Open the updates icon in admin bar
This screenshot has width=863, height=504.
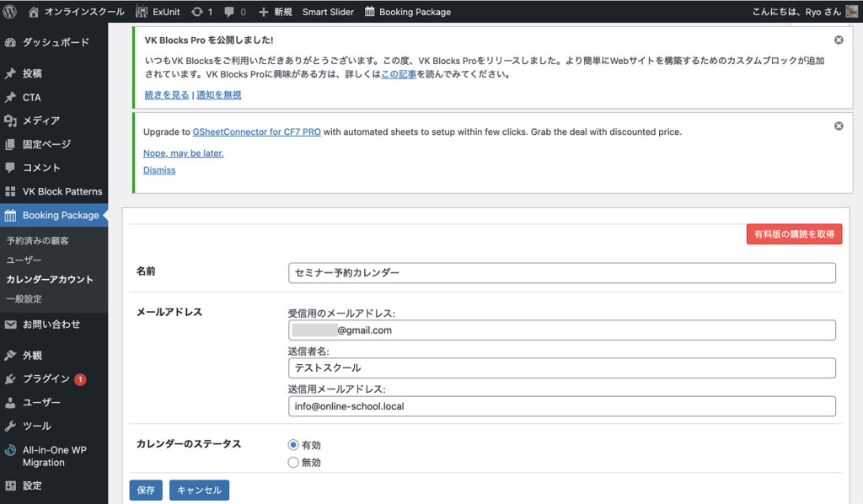(197, 12)
